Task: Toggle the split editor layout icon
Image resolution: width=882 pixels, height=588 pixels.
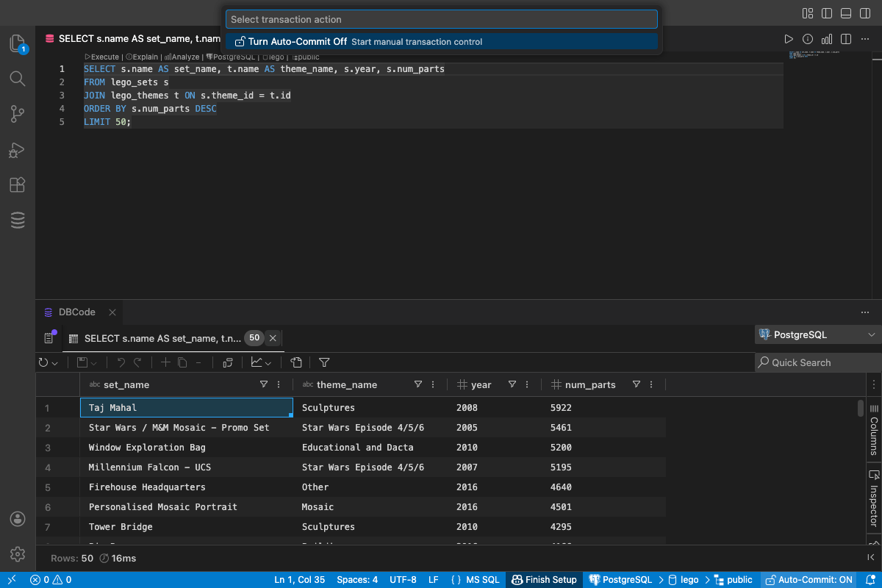Action: click(x=845, y=39)
